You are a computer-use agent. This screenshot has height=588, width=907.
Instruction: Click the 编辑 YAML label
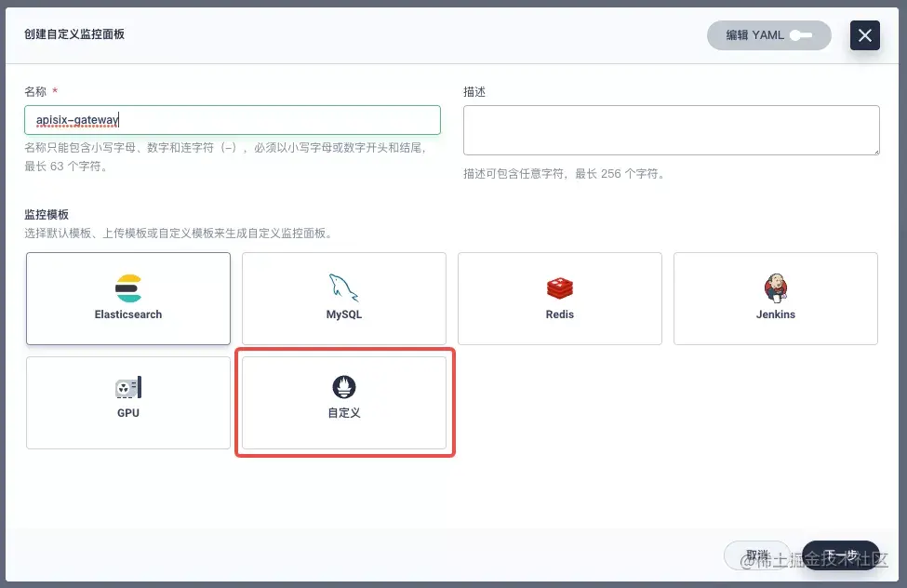(757, 34)
